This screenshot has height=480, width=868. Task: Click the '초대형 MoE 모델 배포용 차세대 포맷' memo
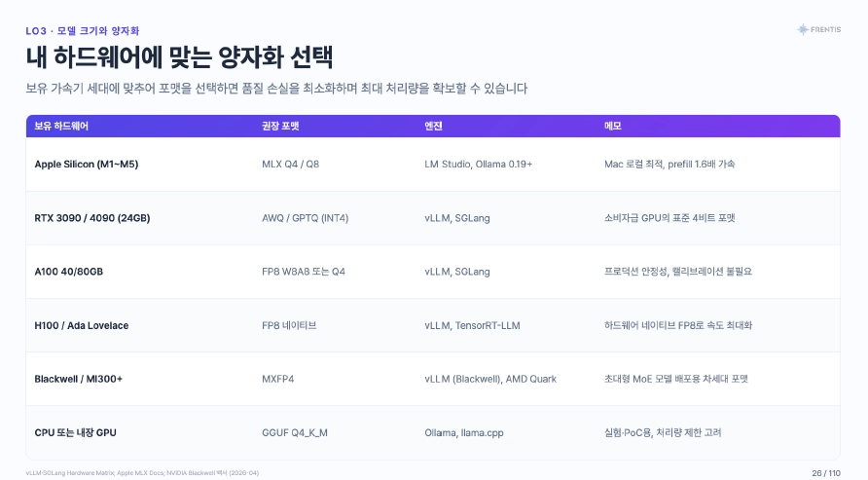point(676,380)
